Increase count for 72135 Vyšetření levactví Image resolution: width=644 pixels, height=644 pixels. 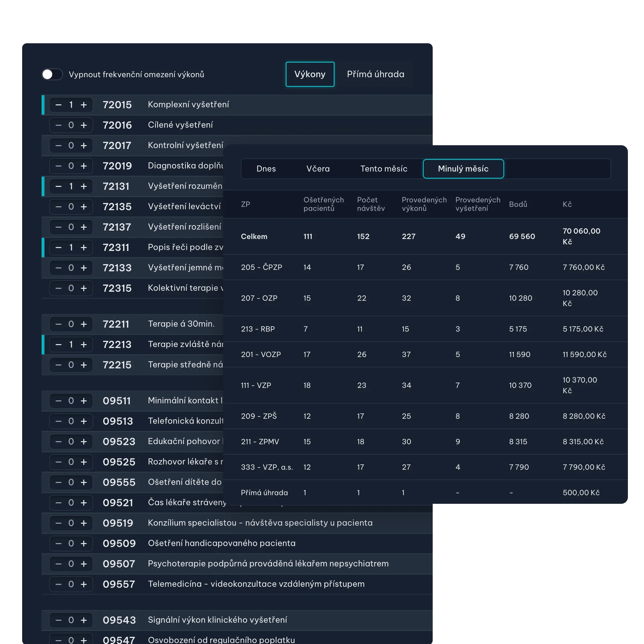click(x=84, y=207)
